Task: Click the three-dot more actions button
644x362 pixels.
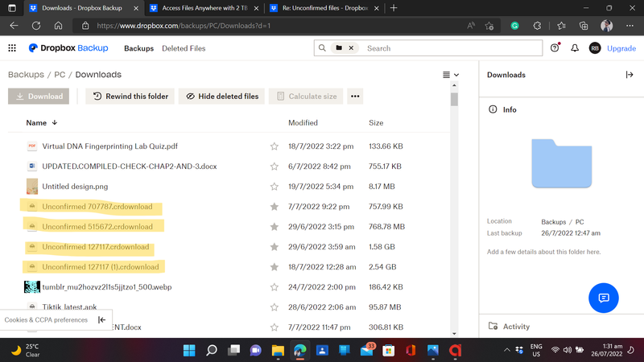Action: (355, 97)
